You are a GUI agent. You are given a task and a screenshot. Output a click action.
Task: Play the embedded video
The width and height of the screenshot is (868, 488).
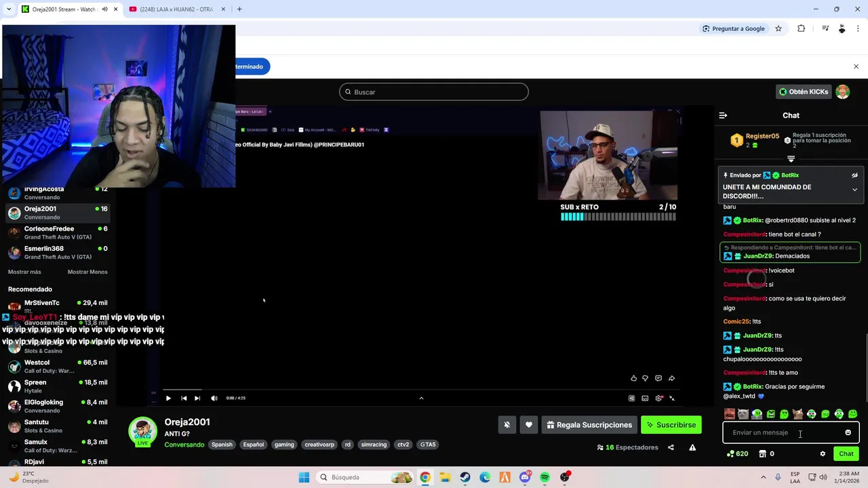pos(168,399)
